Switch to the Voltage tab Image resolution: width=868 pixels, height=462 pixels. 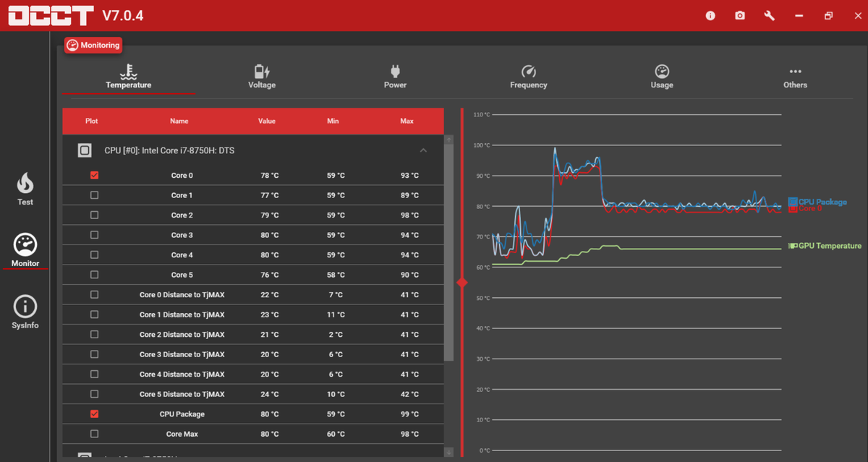coord(262,77)
